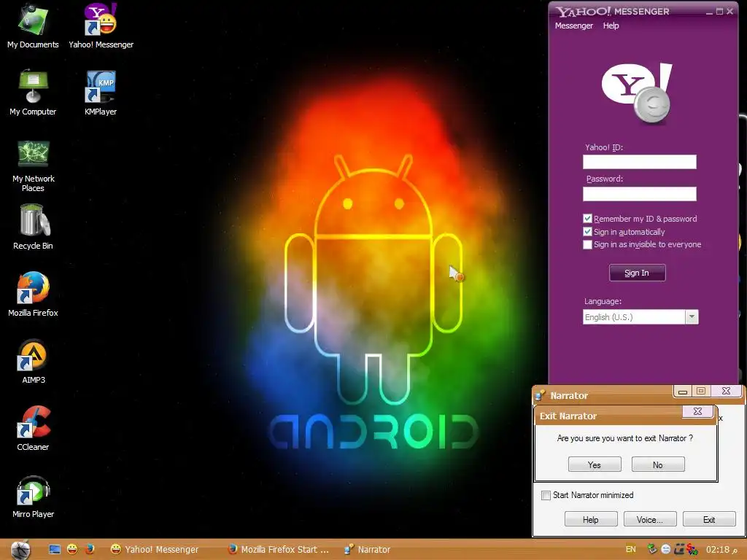Click the leftmost green system tray icon
This screenshot has width=747, height=560.
tap(652, 550)
